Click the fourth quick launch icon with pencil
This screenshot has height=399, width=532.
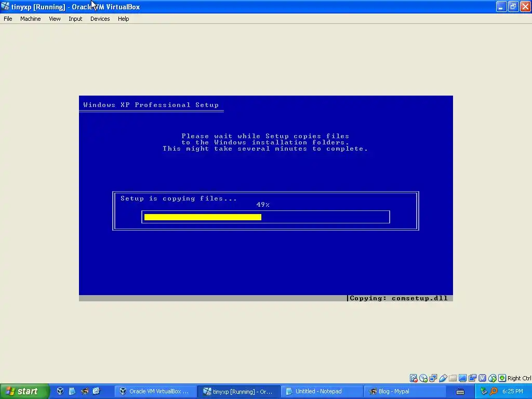(96, 391)
